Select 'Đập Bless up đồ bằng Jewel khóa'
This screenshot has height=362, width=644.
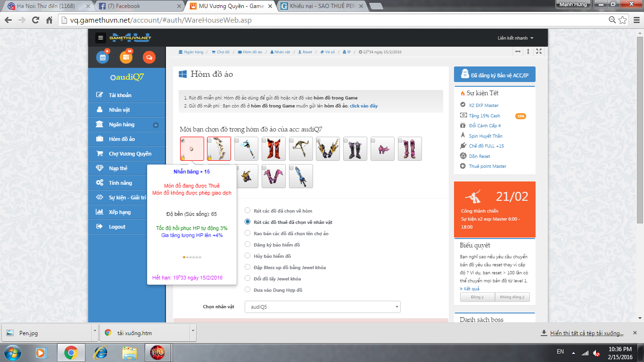[x=248, y=267]
